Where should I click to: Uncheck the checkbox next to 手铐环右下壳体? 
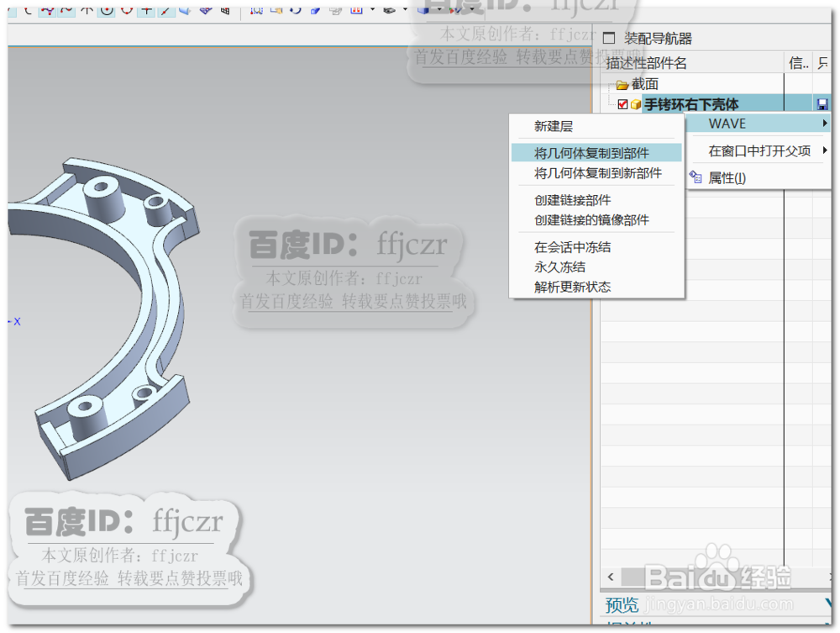[x=622, y=104]
